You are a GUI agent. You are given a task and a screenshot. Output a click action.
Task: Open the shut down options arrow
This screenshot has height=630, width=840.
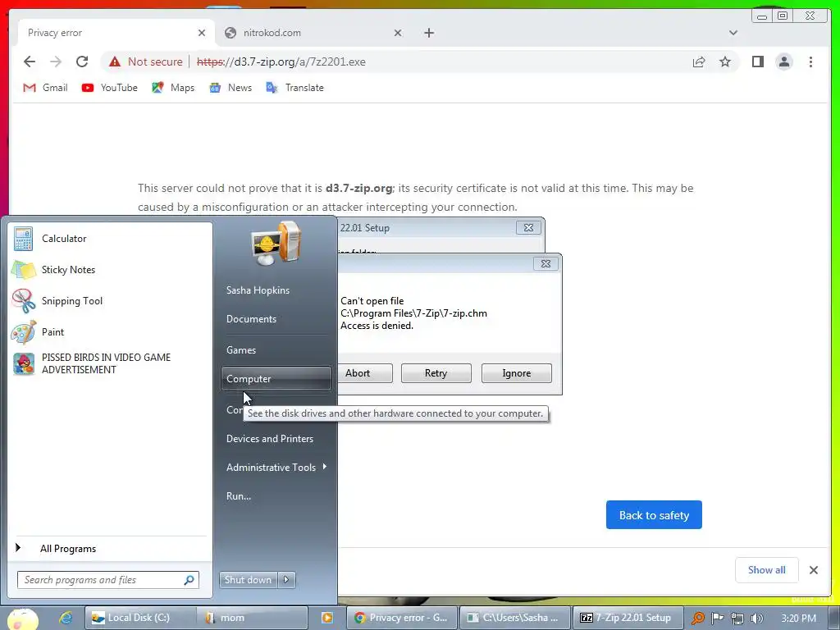pos(286,580)
